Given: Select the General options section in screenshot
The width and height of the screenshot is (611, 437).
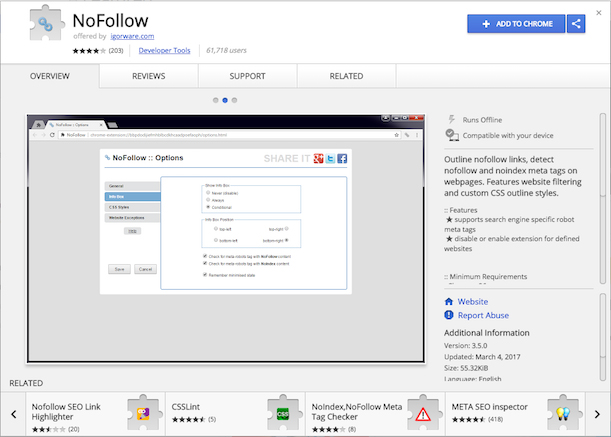Looking at the screenshot, I should pyautogui.click(x=132, y=186).
